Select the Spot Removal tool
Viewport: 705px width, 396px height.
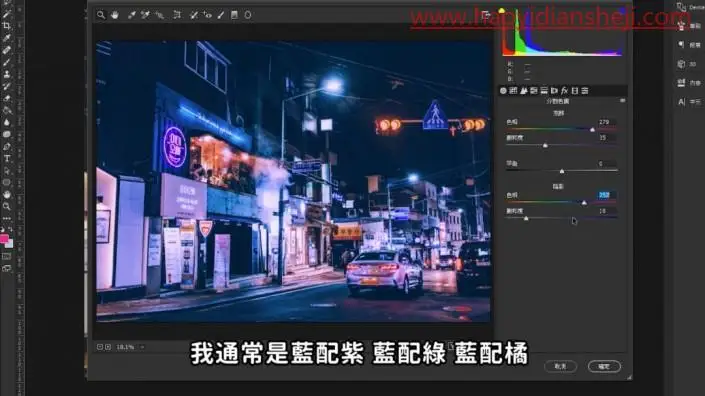[194, 15]
